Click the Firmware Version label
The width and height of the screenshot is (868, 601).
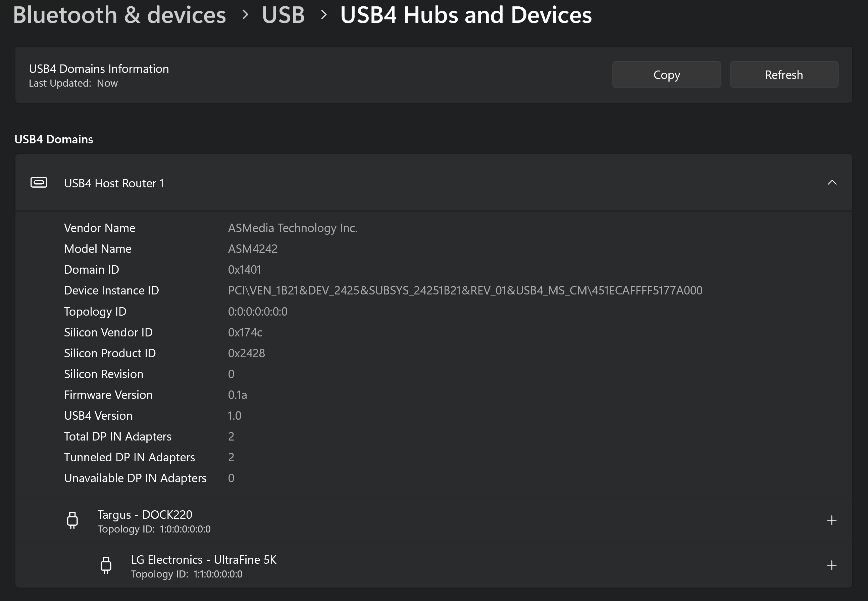click(108, 395)
